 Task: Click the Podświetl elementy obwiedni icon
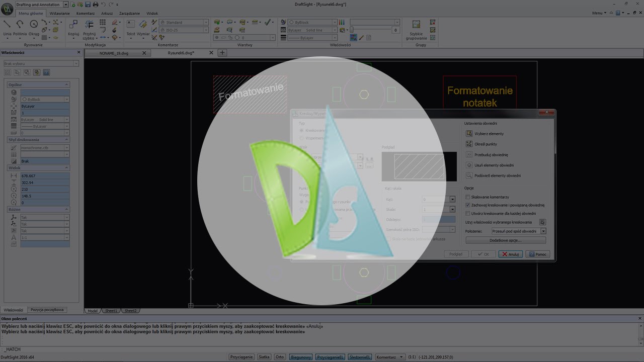point(469,175)
